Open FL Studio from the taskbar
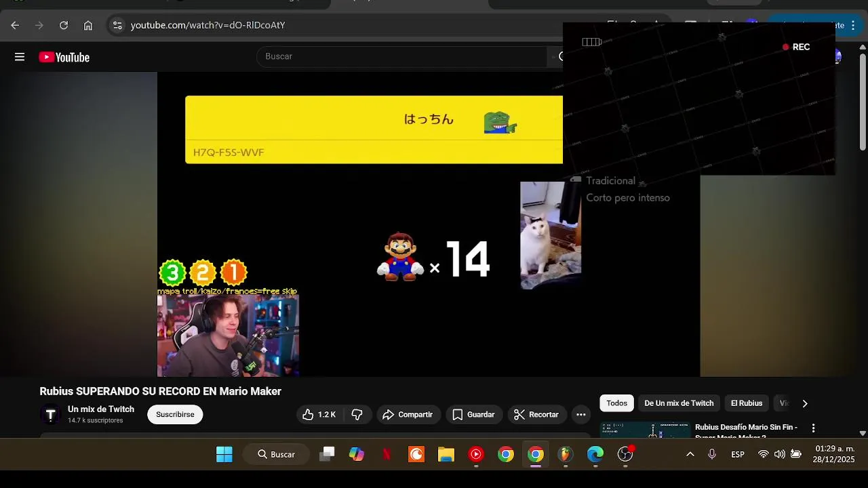The width and height of the screenshot is (868, 488). [566, 454]
